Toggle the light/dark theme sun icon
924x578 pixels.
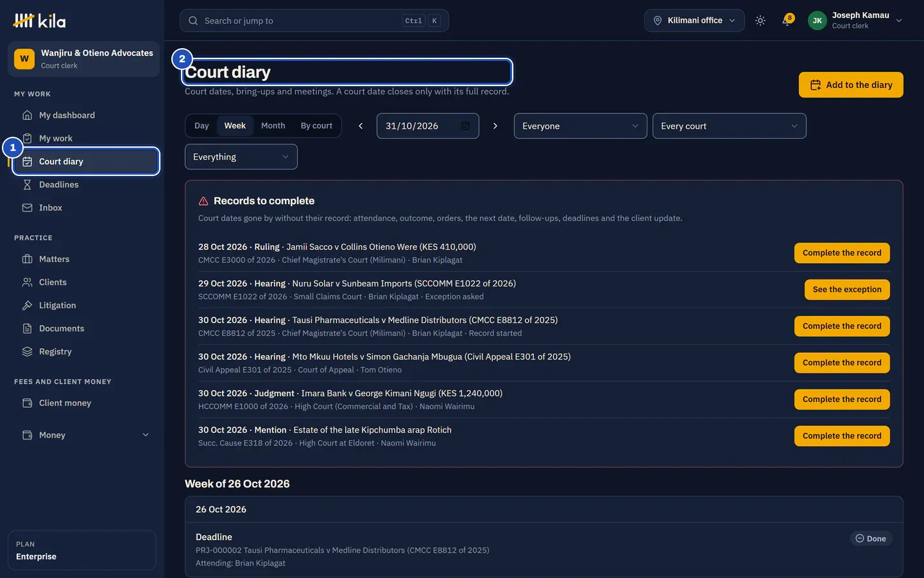[x=760, y=21]
